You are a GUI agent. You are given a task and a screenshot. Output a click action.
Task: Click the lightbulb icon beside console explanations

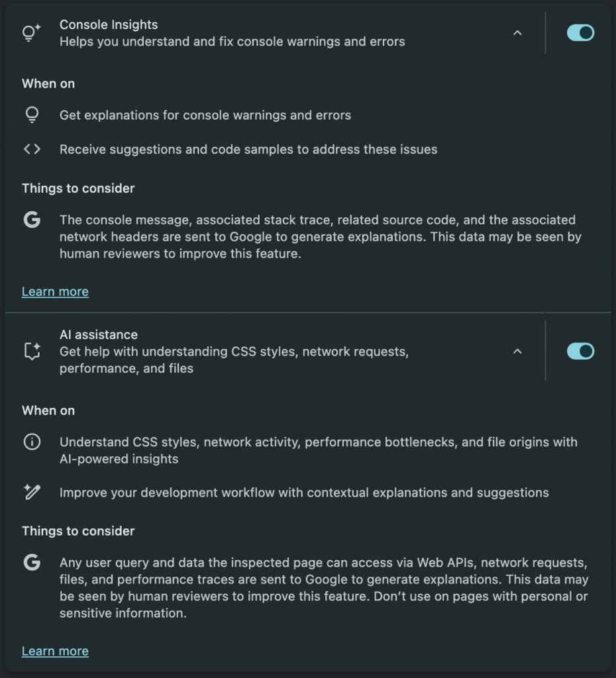(x=32, y=115)
